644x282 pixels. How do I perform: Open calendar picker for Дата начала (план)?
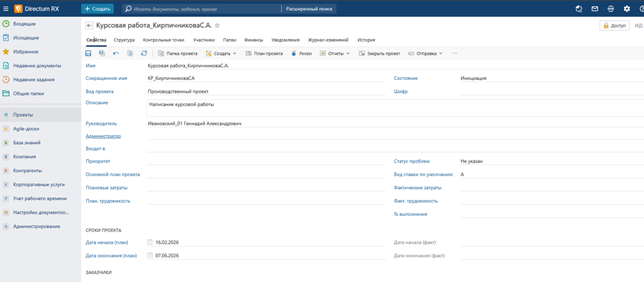pyautogui.click(x=150, y=242)
